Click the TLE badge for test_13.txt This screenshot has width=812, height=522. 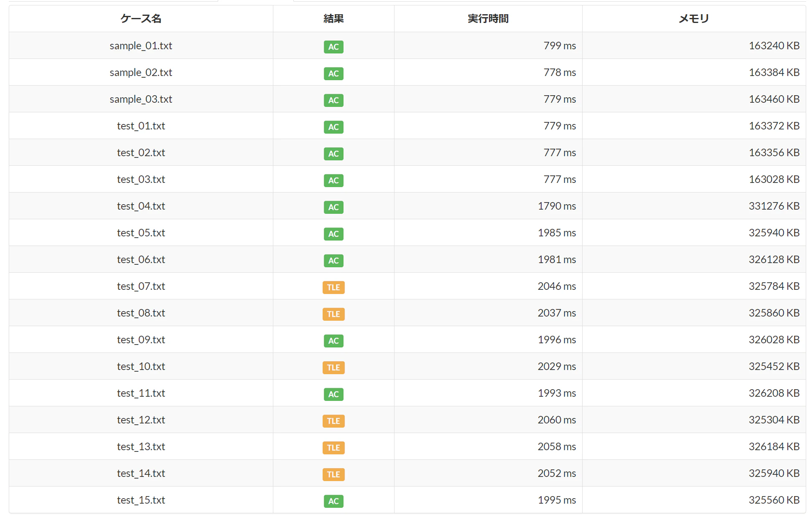[333, 448]
